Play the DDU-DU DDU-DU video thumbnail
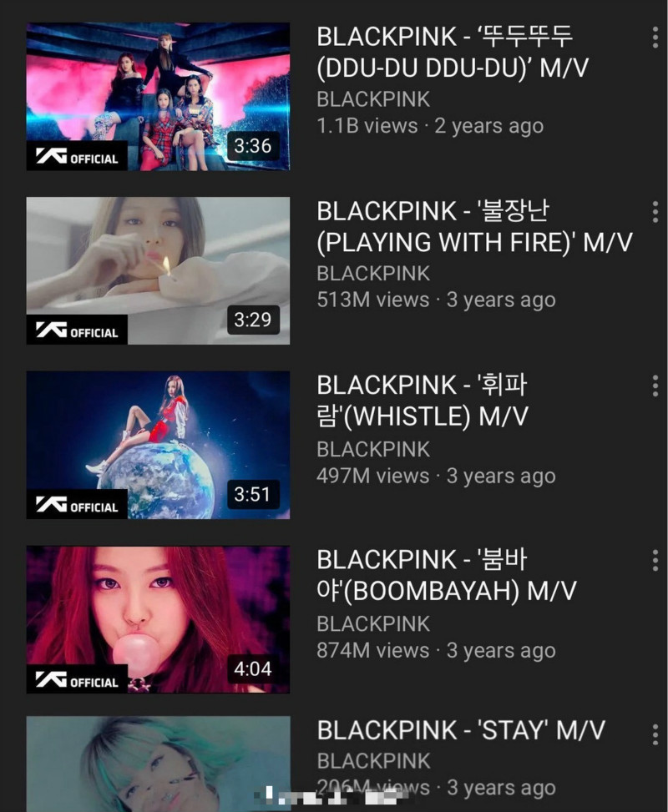This screenshot has width=668, height=812. (158, 97)
